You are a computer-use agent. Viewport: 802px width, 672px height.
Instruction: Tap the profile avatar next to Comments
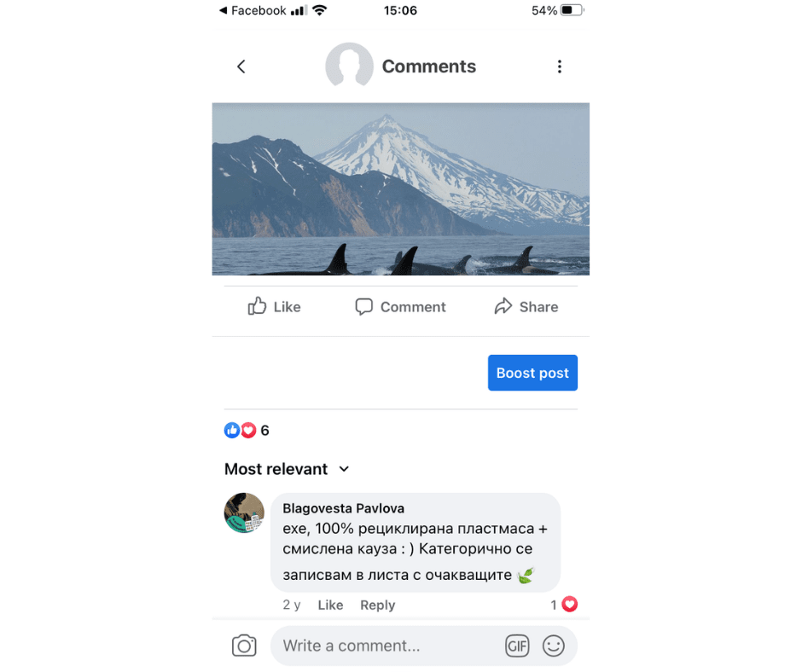[349, 66]
